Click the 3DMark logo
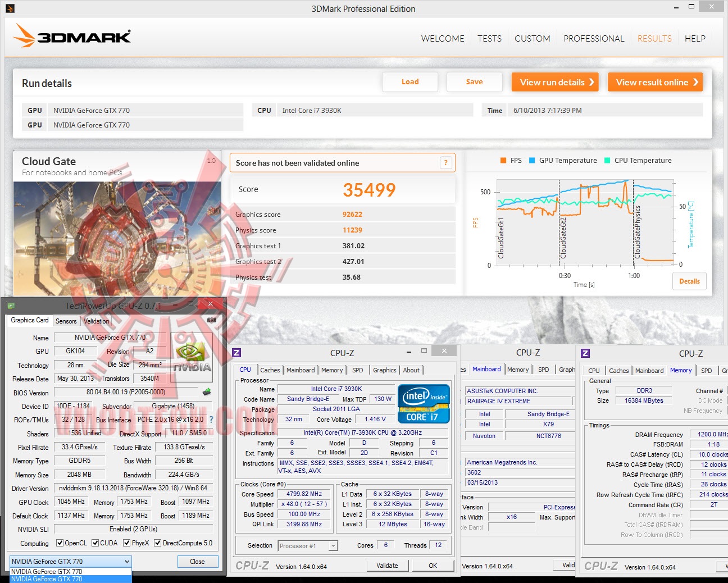Screen dimensions: 728x583 pyautogui.click(x=72, y=36)
